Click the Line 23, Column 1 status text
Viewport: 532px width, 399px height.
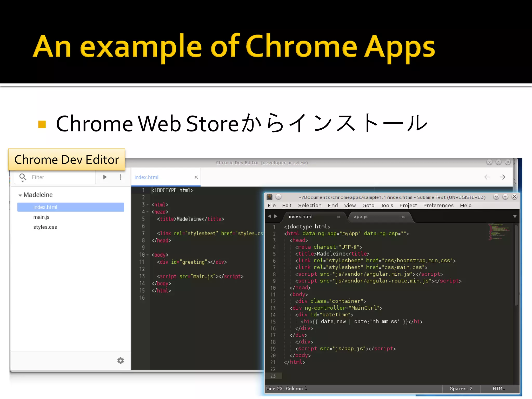click(x=287, y=388)
